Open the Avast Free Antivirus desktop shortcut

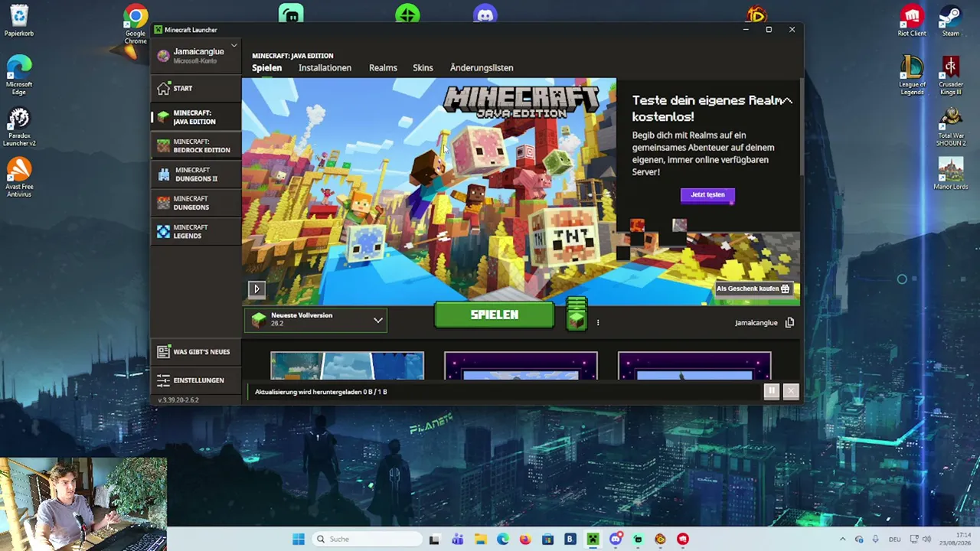point(18,178)
